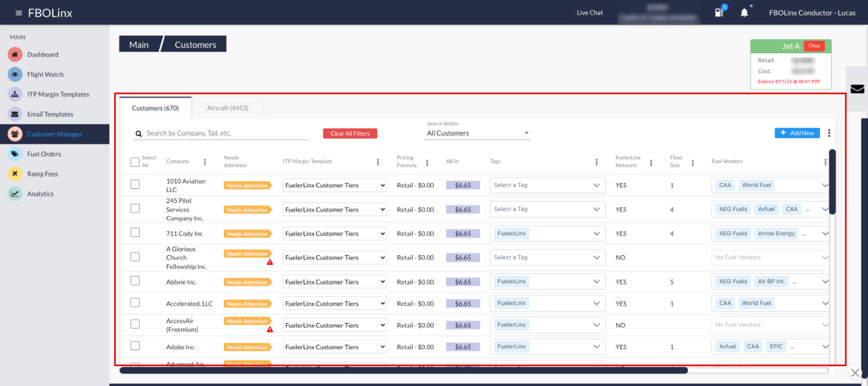This screenshot has height=386, width=868.
Task: Open Select a Tag dropdown for A Glorious Church
Action: point(547,257)
